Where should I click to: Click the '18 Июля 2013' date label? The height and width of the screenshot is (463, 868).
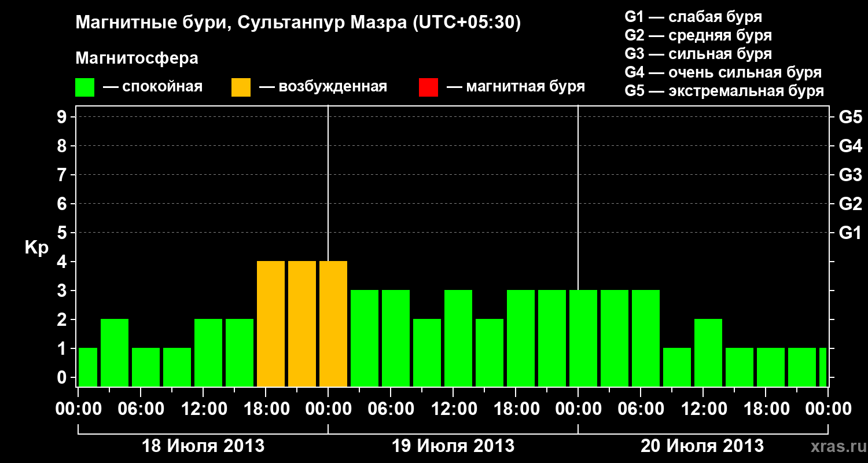pos(203,446)
